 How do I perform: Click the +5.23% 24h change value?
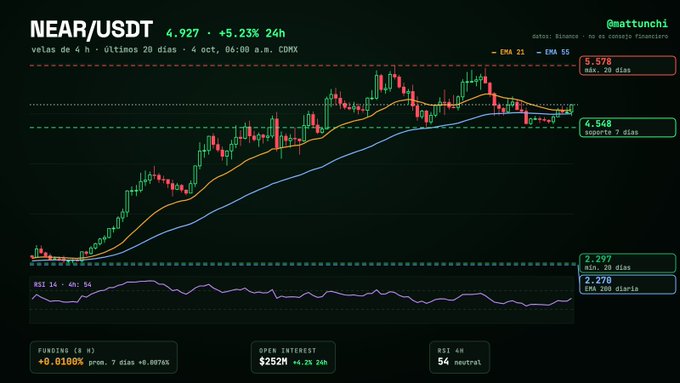(252, 33)
